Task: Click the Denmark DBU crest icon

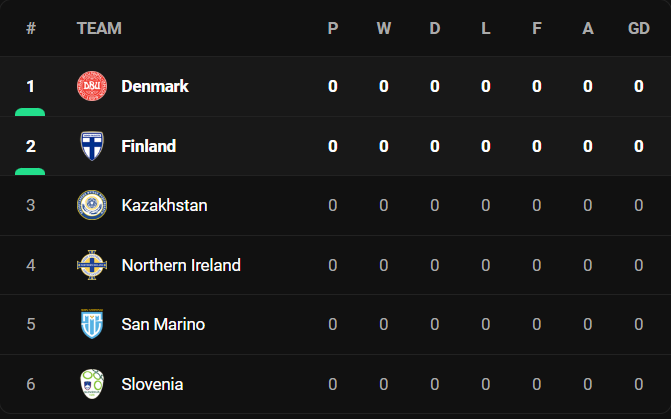Action: click(92, 86)
